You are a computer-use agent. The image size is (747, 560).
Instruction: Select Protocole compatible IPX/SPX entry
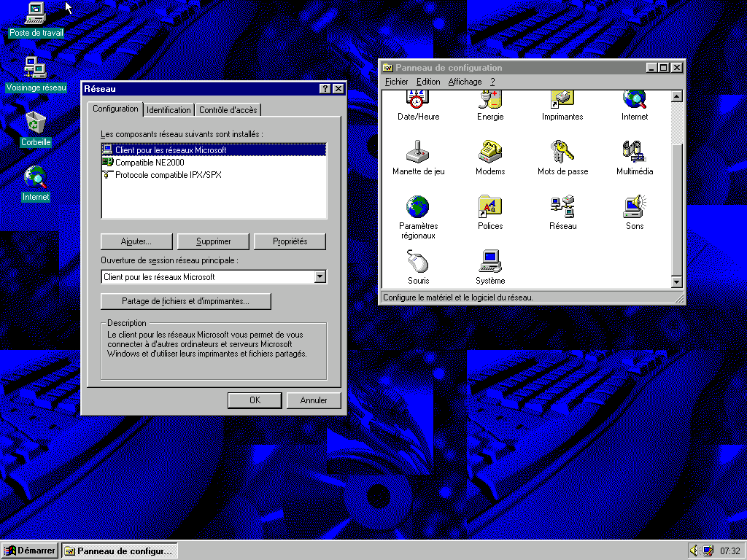click(162, 175)
